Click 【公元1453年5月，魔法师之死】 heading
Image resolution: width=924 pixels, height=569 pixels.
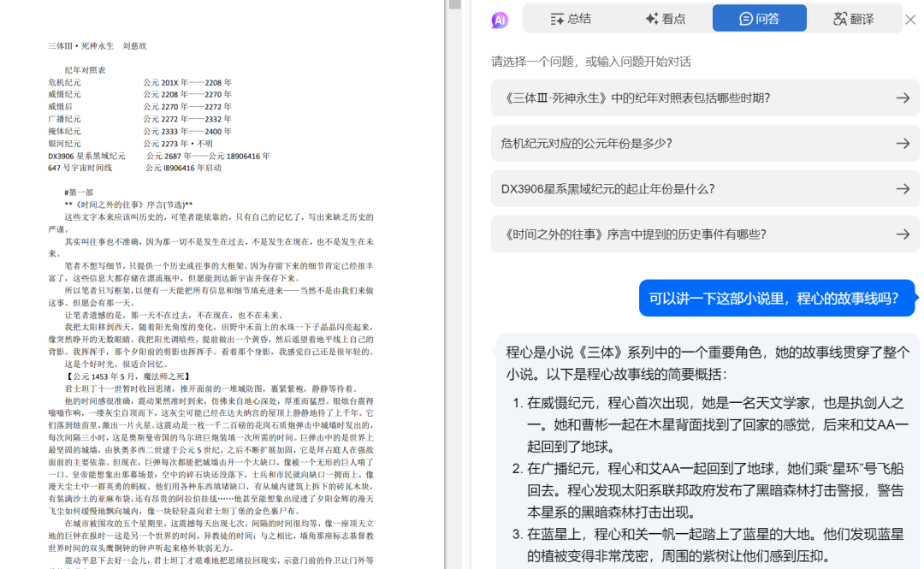click(x=127, y=376)
